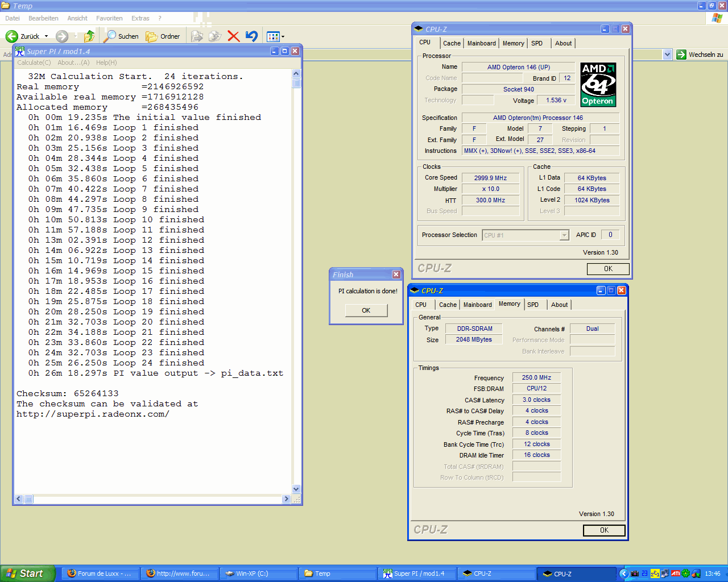The width and height of the screenshot is (728, 582).
Task: Open the Datei menu
Action: click(13, 18)
